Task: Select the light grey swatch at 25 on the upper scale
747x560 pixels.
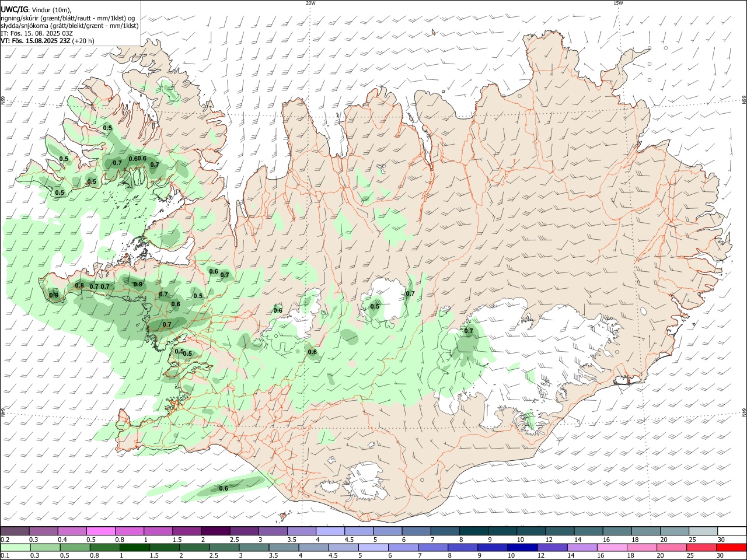Action: (x=703, y=531)
